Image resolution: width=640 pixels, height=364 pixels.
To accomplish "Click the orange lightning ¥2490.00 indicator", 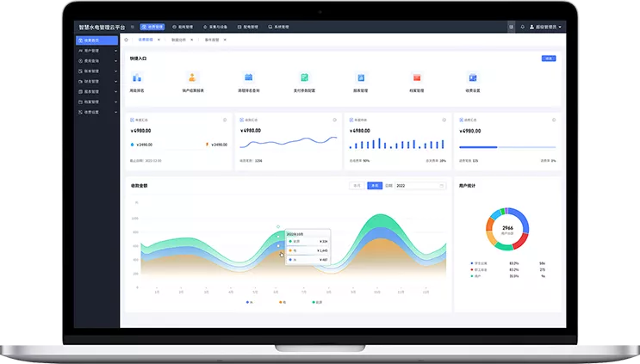I will coord(216,145).
